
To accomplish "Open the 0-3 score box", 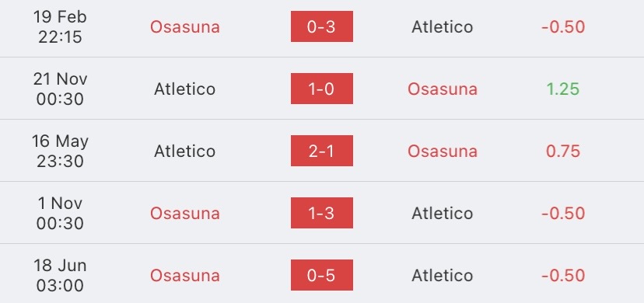I will point(321,26).
